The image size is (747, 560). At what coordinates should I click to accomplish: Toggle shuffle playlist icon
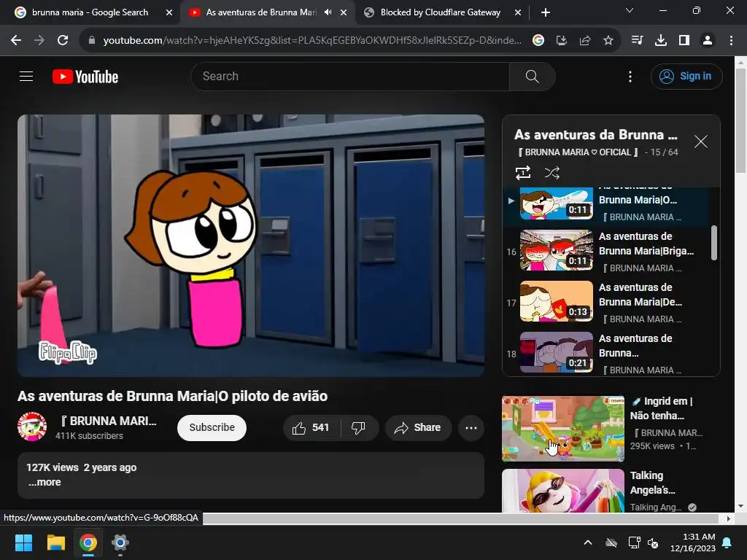pyautogui.click(x=551, y=172)
